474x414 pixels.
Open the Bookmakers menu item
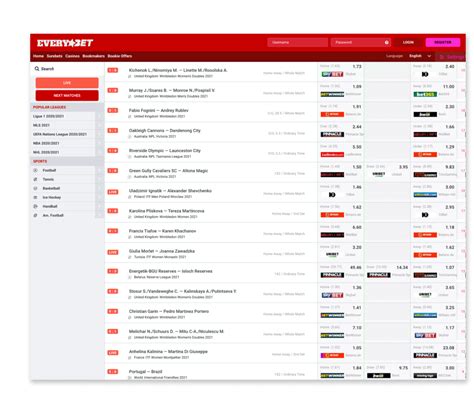tap(93, 56)
